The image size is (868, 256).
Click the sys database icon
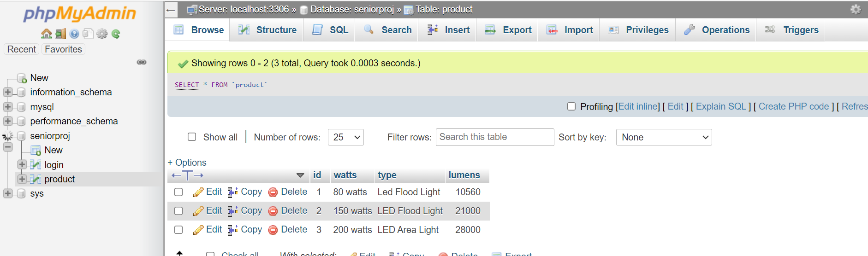21,193
